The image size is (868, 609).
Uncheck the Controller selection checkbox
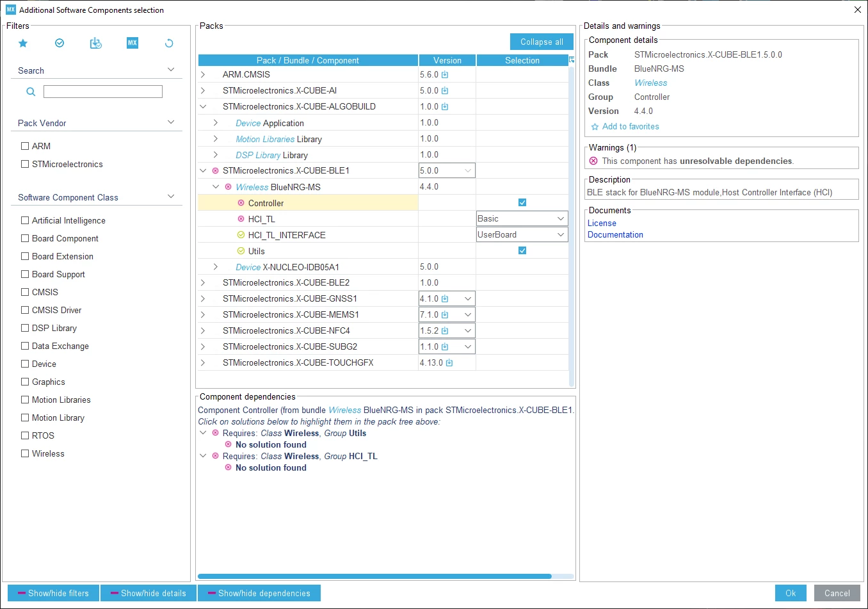pos(522,202)
